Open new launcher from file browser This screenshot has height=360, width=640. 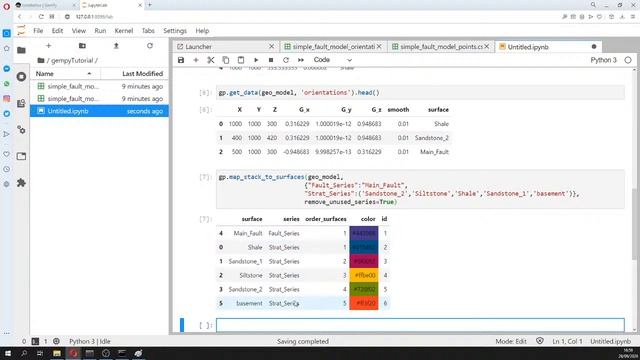[49, 46]
